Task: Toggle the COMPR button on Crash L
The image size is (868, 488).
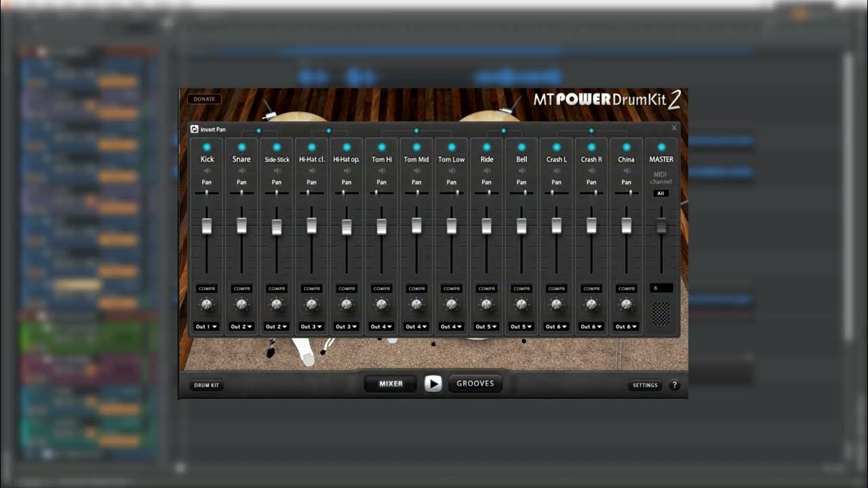Action: point(557,289)
